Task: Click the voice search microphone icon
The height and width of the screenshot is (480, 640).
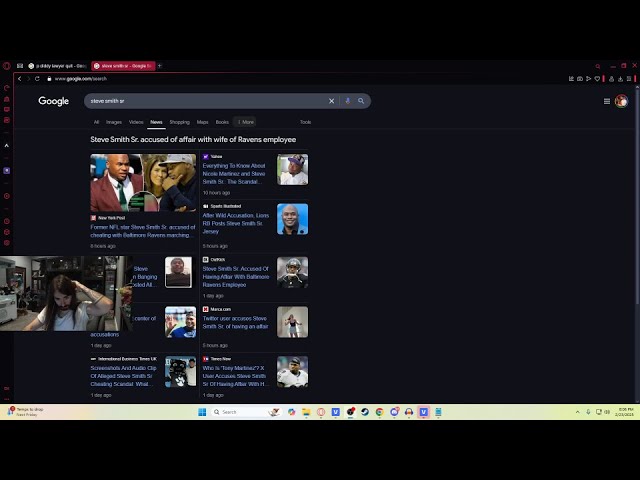Action: click(348, 101)
